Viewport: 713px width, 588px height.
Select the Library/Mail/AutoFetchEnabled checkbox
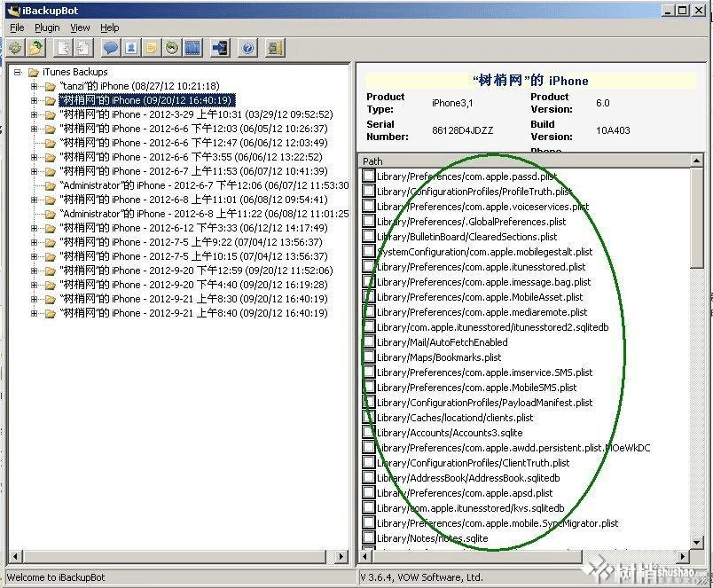pos(369,342)
